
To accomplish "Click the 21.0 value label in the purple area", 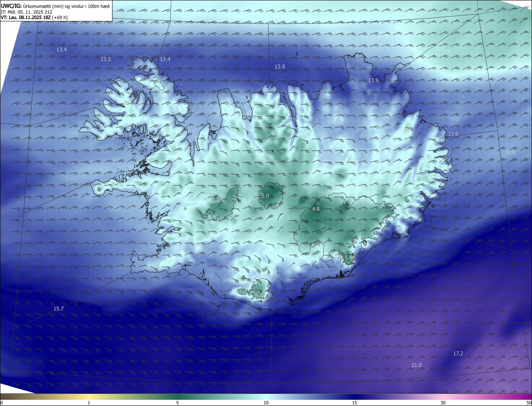I will click(416, 365).
